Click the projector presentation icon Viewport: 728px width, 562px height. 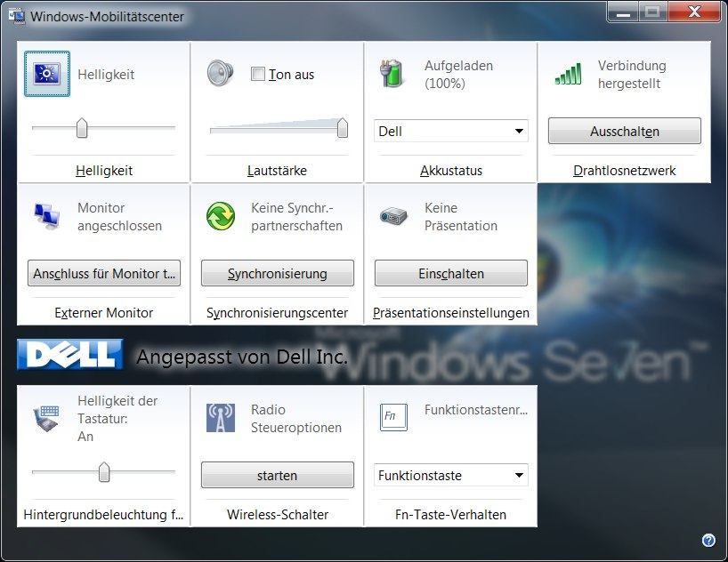393,216
